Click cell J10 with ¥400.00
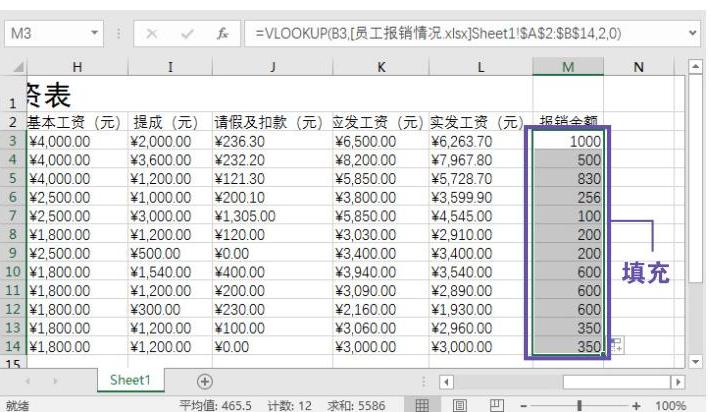 point(273,272)
